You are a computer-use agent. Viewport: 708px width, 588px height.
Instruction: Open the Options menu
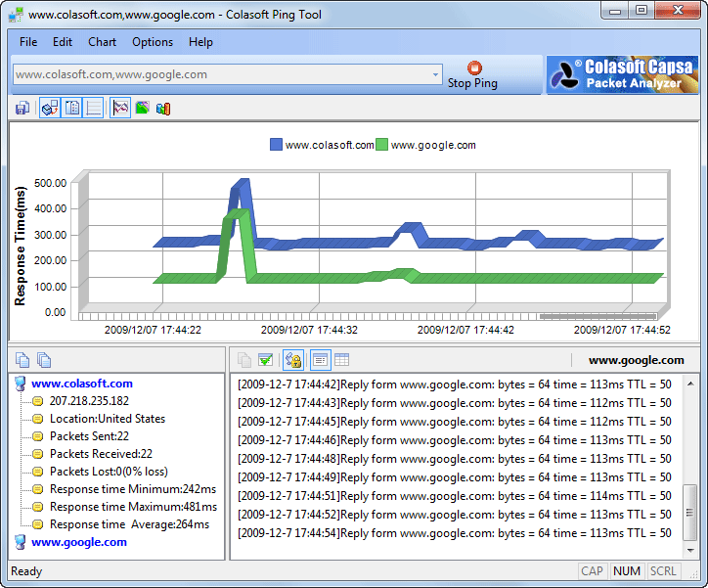click(153, 42)
